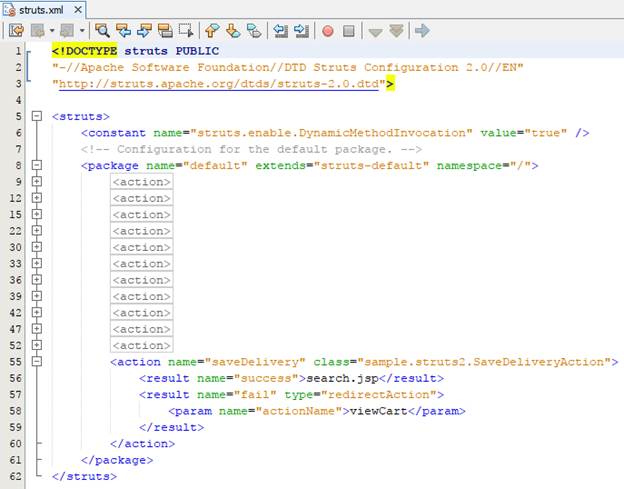The image size is (624, 489).
Task: Jump to Next Bookmark icon
Action: pos(233,31)
